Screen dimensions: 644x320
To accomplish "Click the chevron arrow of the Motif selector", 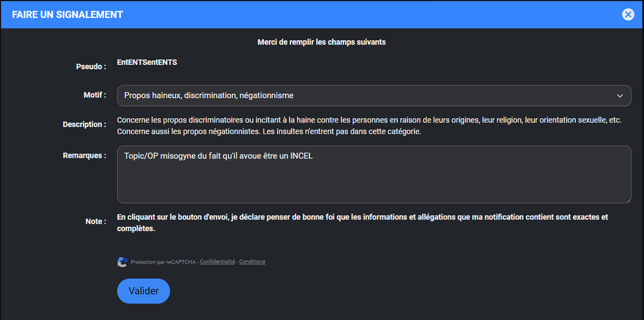I will (619, 96).
